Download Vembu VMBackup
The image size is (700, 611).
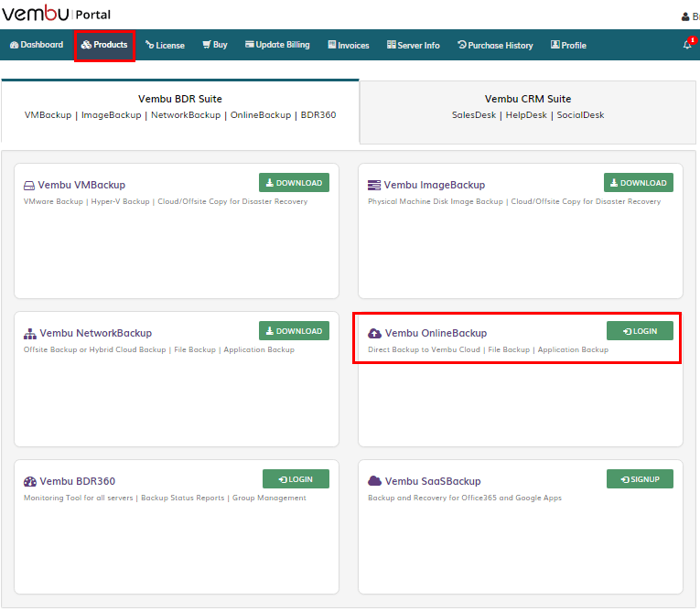(x=295, y=183)
